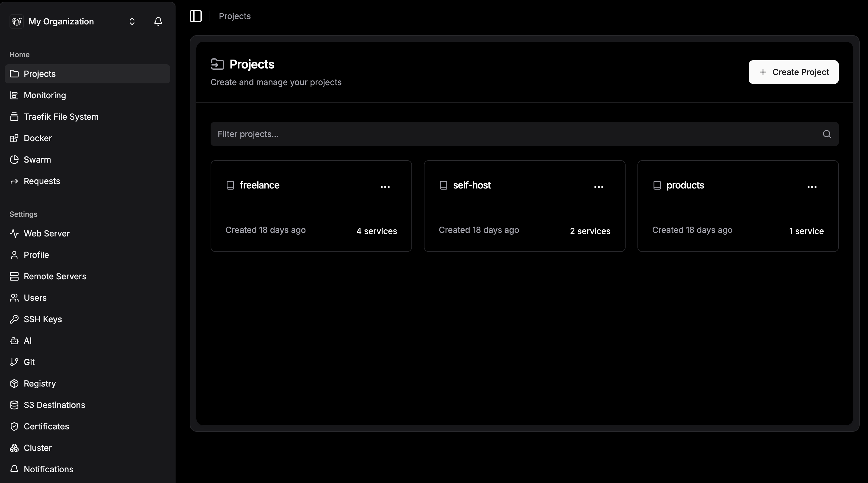The height and width of the screenshot is (483, 868).
Task: Click the Projects breadcrumb link
Action: pyautogui.click(x=234, y=16)
